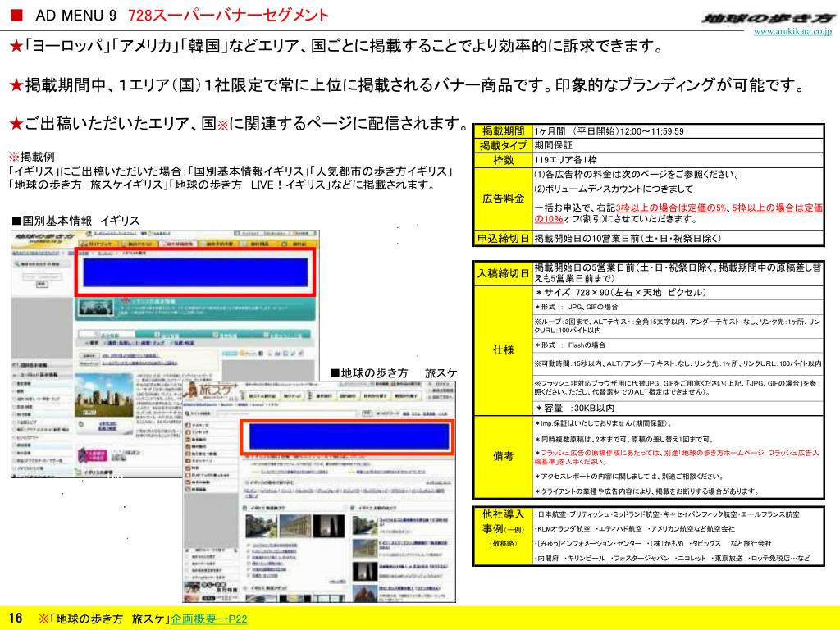Click page number 16 in the footer

coord(16,619)
